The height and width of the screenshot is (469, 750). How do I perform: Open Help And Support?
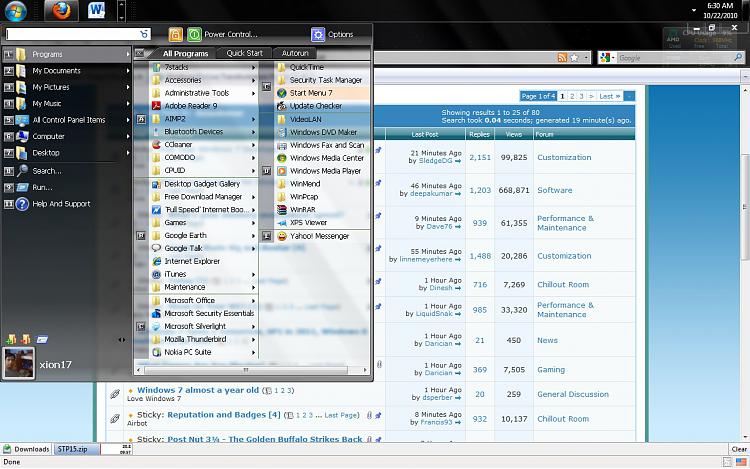coord(61,204)
